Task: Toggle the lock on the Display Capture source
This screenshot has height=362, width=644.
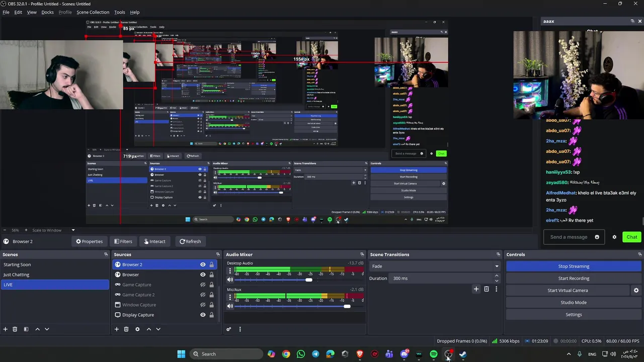Action: 211,315
